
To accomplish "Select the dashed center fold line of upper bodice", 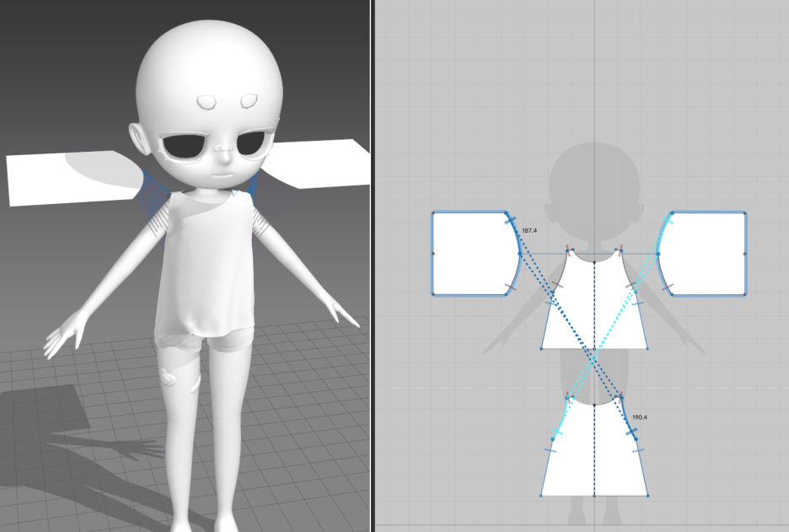I will point(595,305).
